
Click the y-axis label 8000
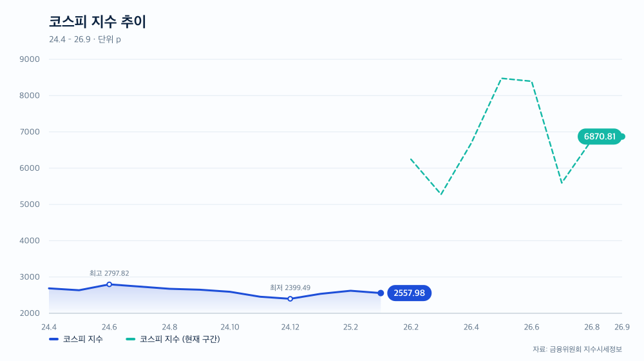[x=30, y=95]
